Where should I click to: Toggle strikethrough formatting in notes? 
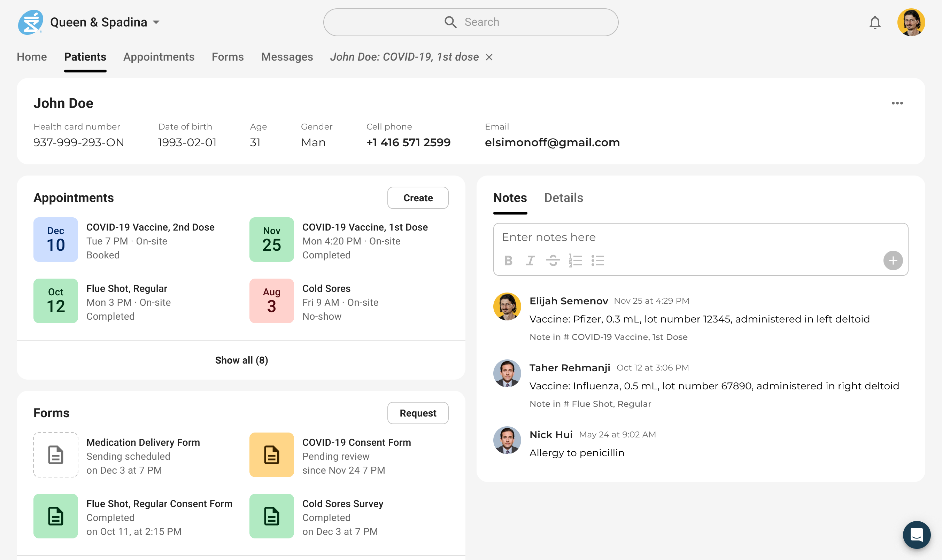[553, 260]
